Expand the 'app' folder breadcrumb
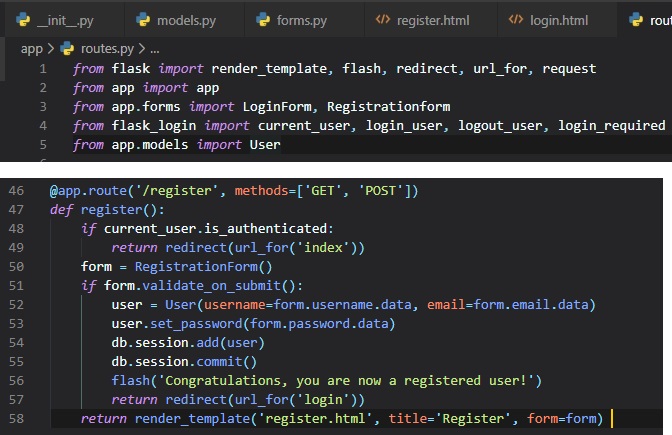This screenshot has width=672, height=435. point(30,48)
